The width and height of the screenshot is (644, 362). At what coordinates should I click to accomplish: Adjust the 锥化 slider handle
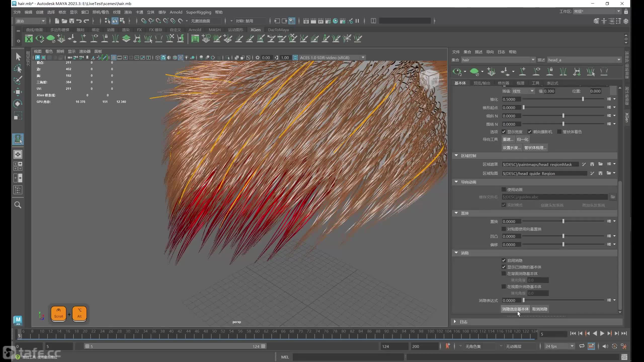tap(583, 99)
